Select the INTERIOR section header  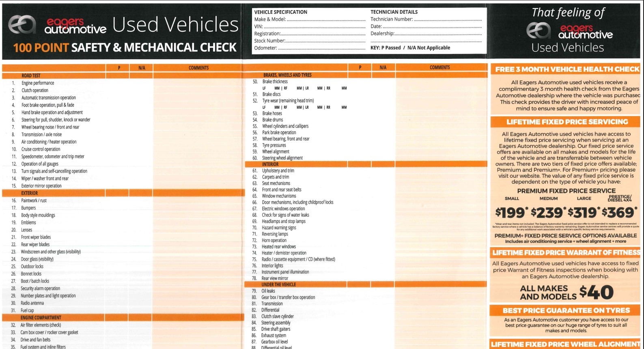coord(270,164)
